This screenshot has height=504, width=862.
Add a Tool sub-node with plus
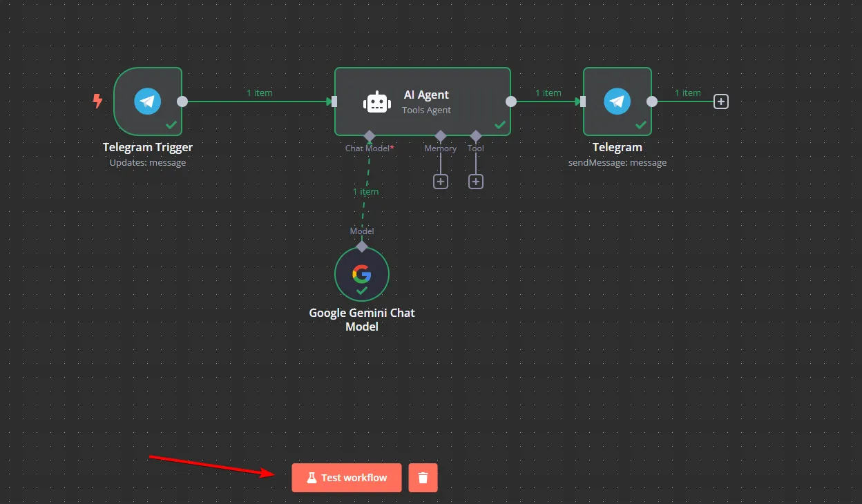point(476,182)
